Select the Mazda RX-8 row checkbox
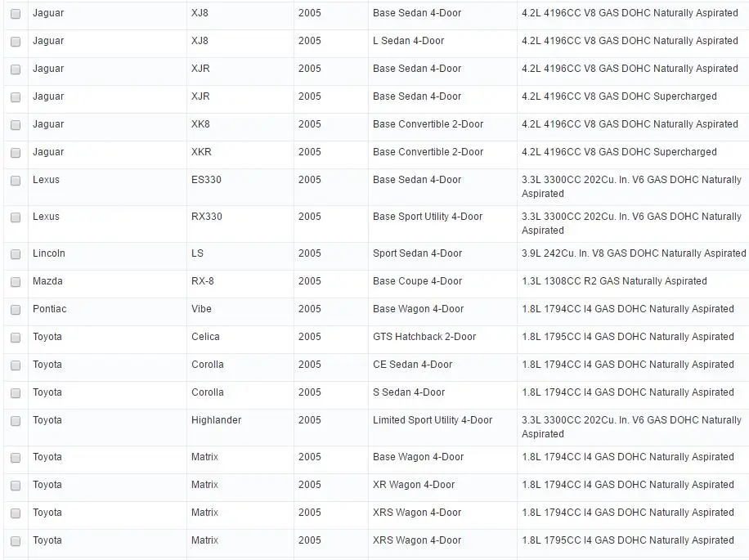 point(16,282)
